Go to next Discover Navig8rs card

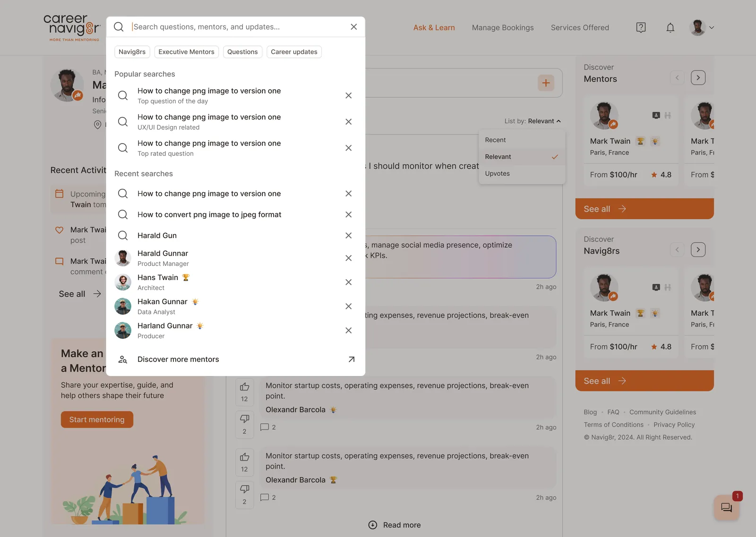click(x=698, y=249)
